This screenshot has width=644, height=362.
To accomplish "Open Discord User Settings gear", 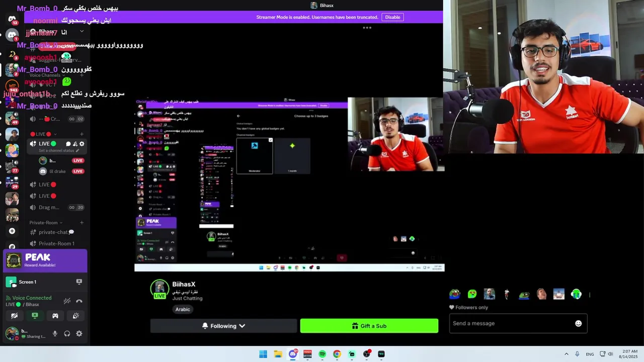I will 79,333.
